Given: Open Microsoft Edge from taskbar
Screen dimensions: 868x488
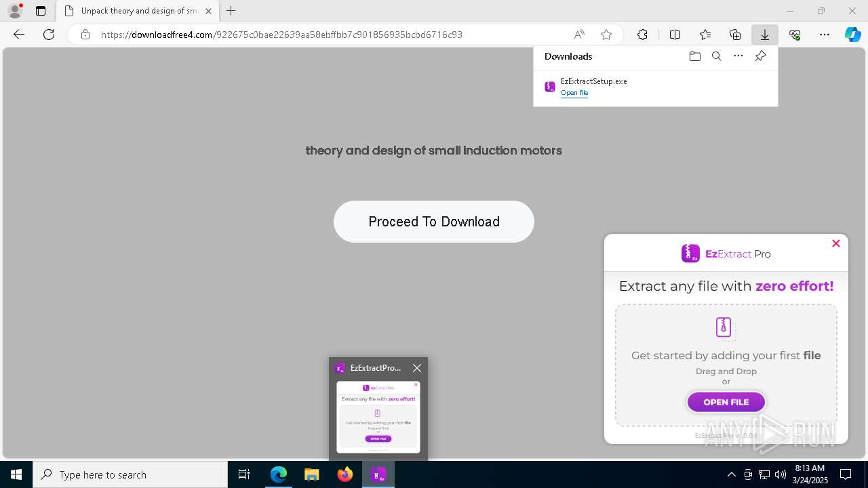Looking at the screenshot, I should coord(279,474).
